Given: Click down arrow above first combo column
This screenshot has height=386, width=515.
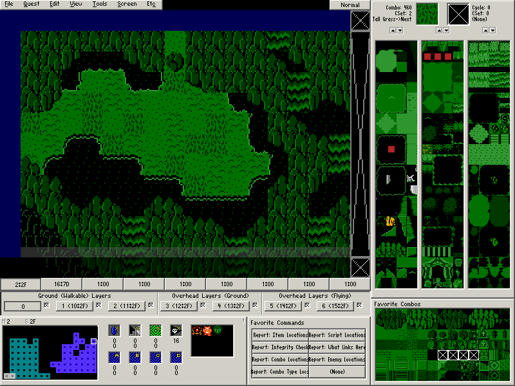Looking at the screenshot, I should point(400,30).
